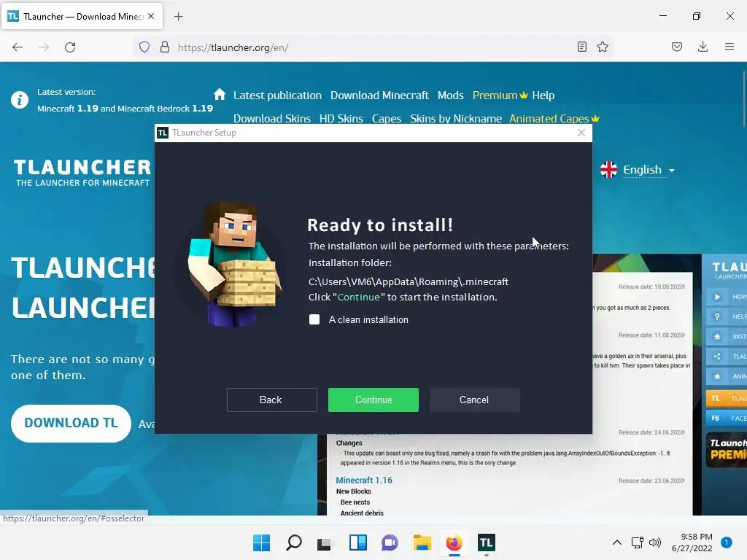Enable the A clean installation checkbox

[314, 319]
